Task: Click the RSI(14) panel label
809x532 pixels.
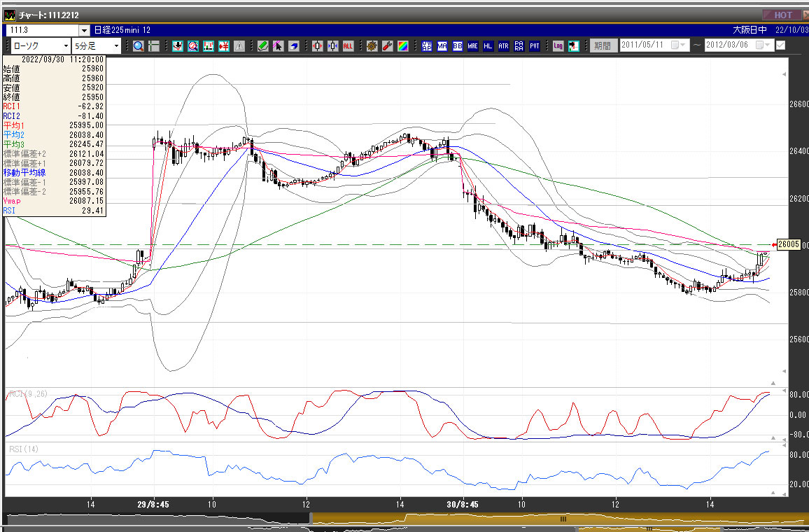Action: pos(24,449)
